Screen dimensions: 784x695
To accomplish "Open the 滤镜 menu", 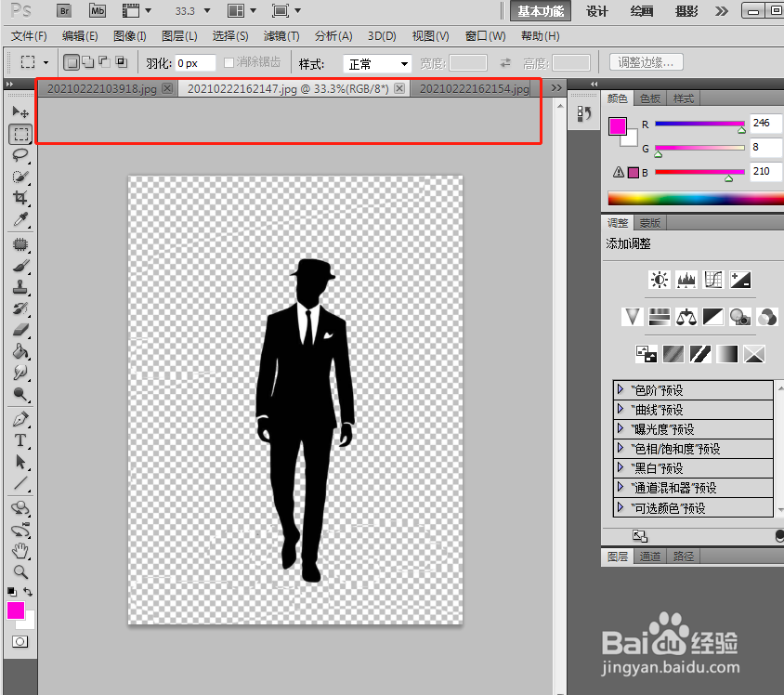I will click(x=281, y=36).
